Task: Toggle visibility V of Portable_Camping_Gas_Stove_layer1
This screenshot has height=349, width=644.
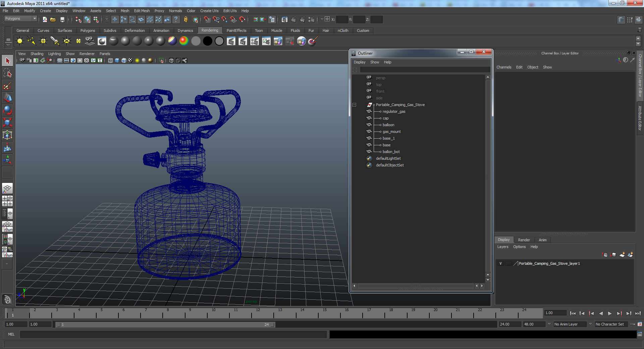Action: tap(501, 264)
